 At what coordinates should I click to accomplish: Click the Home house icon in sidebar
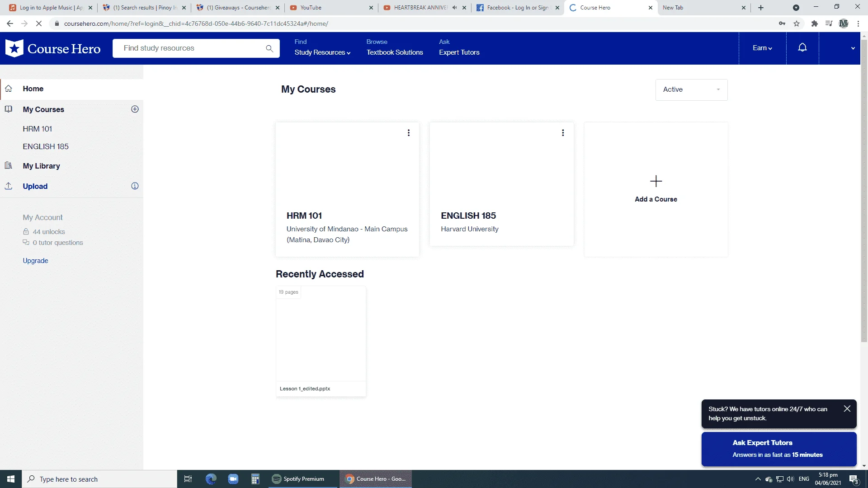(9, 89)
